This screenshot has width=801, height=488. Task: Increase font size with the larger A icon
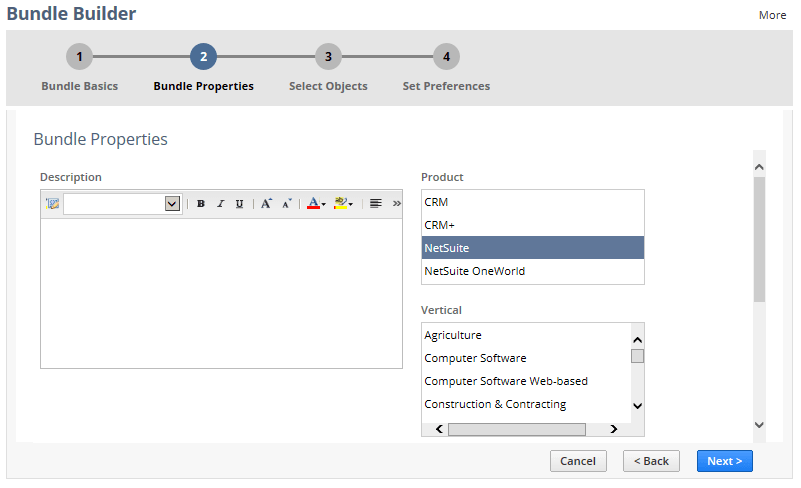[266, 203]
